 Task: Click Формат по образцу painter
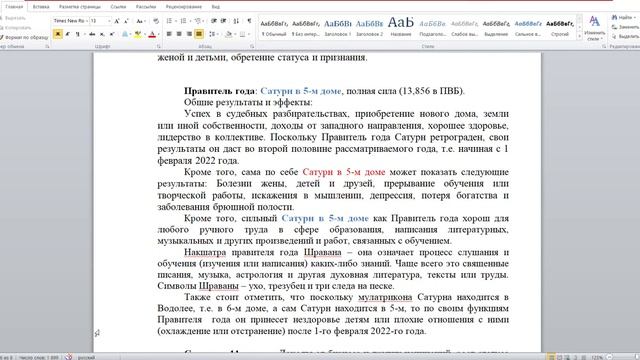(24, 38)
